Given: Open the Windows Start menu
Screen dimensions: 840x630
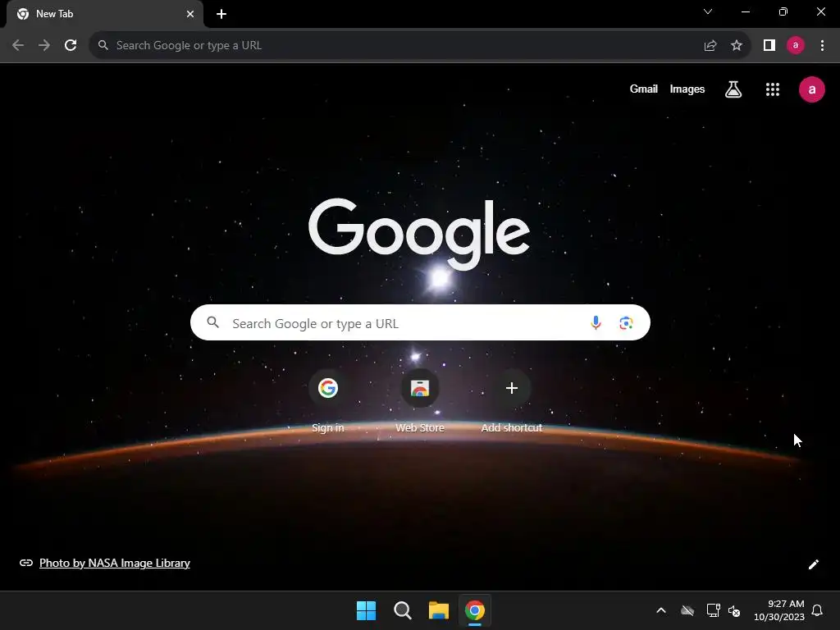Looking at the screenshot, I should coord(367,610).
